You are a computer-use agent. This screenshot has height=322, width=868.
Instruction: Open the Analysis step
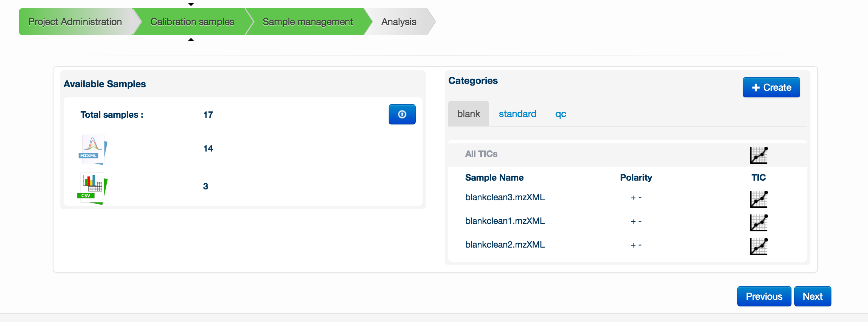tap(399, 22)
